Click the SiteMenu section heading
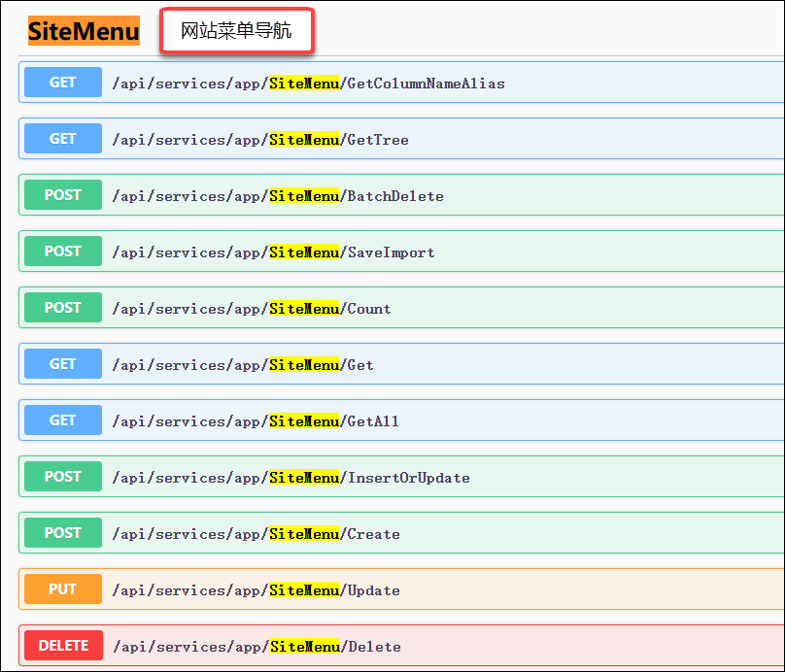785x672 pixels. tap(84, 31)
